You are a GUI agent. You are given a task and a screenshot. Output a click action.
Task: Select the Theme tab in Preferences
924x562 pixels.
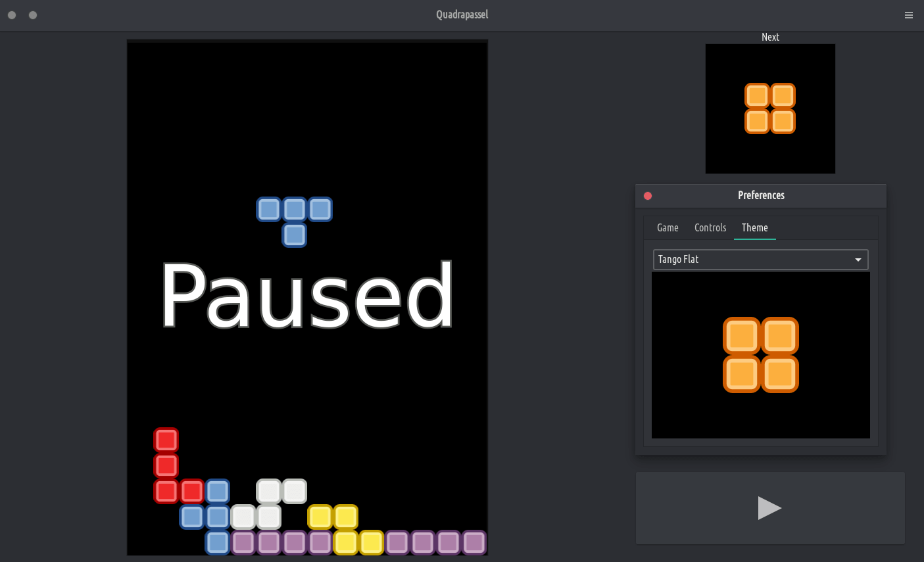[754, 227]
